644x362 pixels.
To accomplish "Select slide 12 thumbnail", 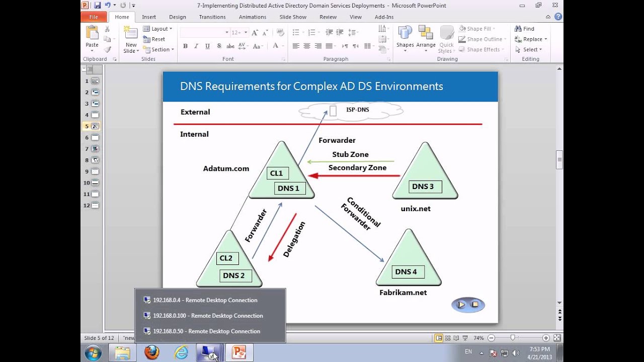I will pyautogui.click(x=95, y=205).
